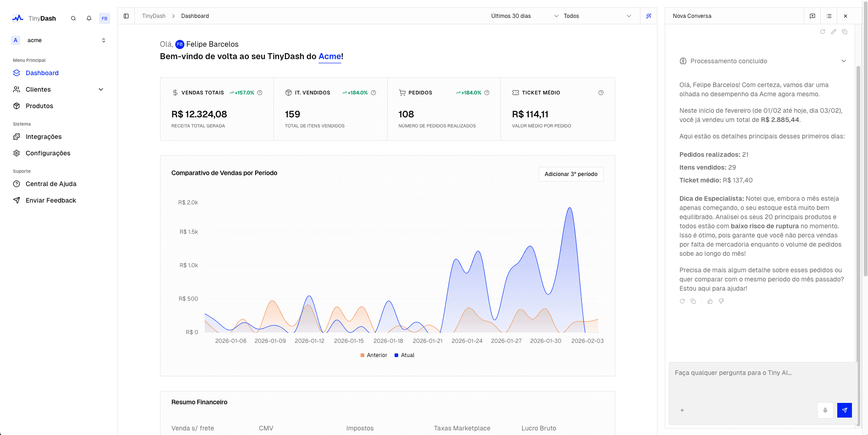Open conversation list icon in chat header
This screenshot has width=868, height=435.
pyautogui.click(x=829, y=16)
